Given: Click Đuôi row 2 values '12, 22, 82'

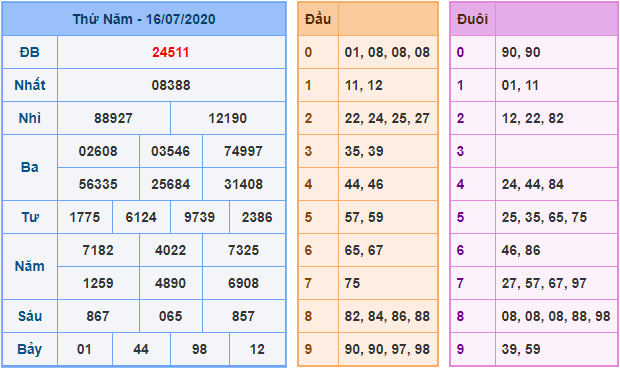Looking at the screenshot, I should point(533,118).
